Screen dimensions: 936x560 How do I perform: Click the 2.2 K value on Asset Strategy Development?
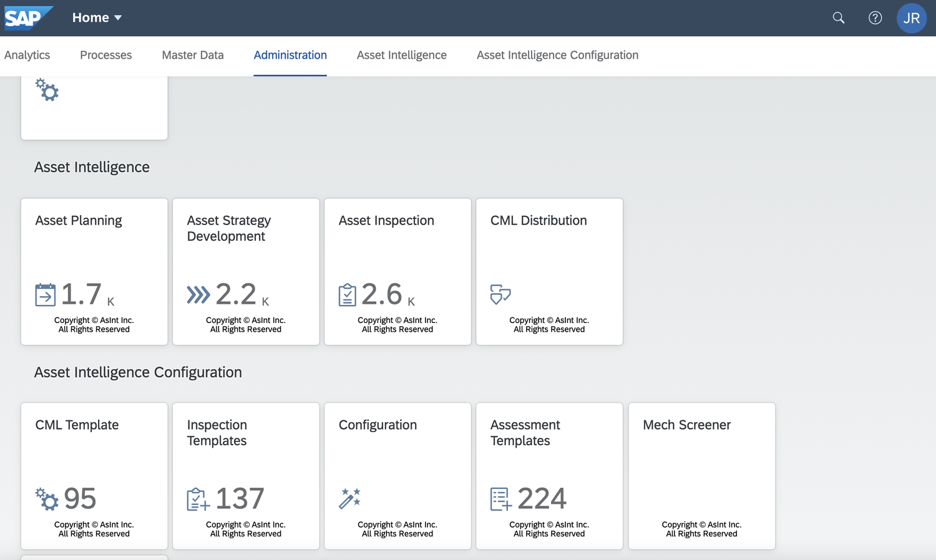tap(243, 294)
